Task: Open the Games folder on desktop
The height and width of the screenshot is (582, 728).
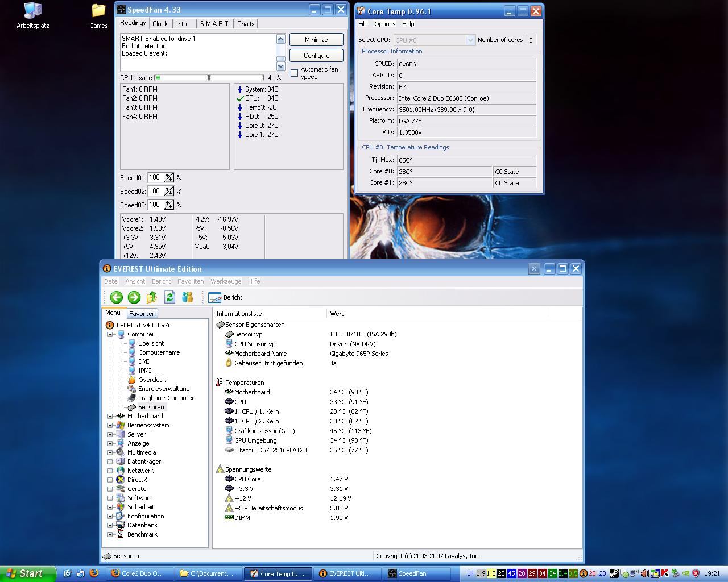Action: pyautogui.click(x=98, y=15)
